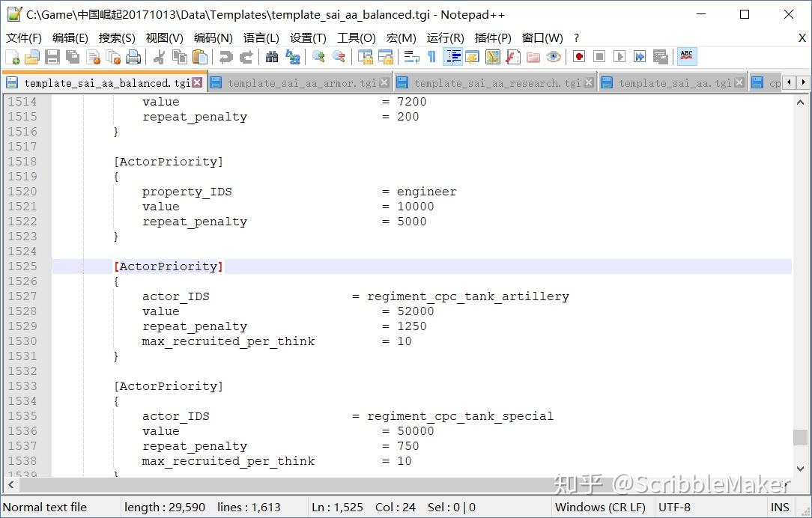Open the 编辑(E) menu
Viewport: 812px width, 518px height.
click(70, 37)
